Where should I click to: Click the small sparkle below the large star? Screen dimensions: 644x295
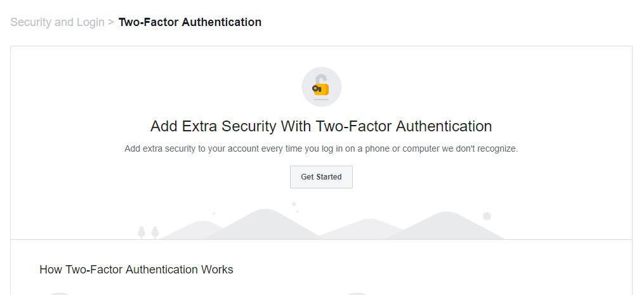pyautogui.click(x=298, y=211)
